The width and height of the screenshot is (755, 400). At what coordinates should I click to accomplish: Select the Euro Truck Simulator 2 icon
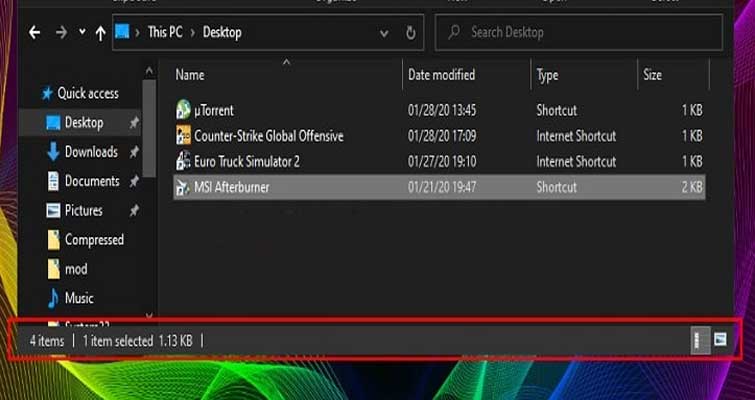point(183,161)
